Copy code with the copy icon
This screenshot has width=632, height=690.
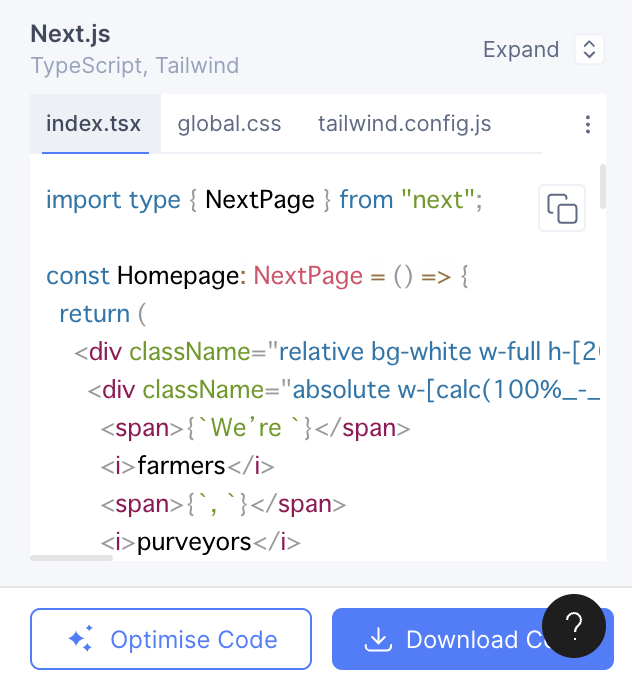[x=562, y=208]
